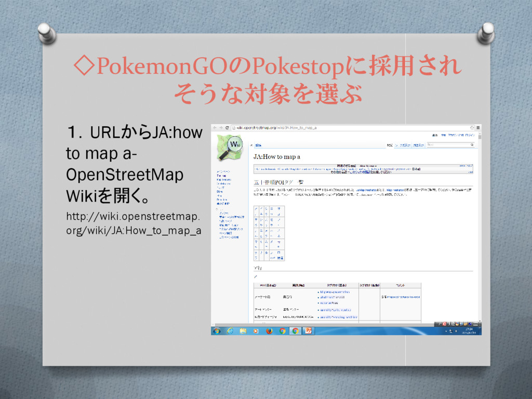Open the amenity=vending_machine tag link
The height and width of the screenshot is (399, 532).
tap(339, 317)
